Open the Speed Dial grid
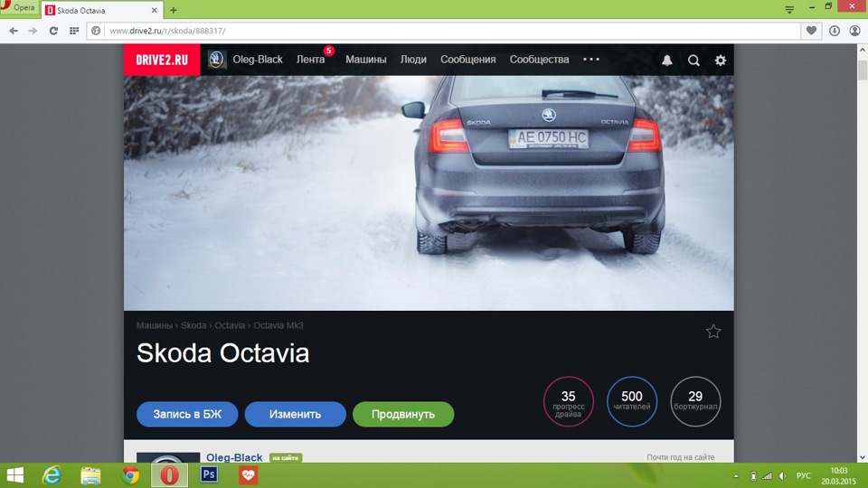The width and height of the screenshot is (868, 488). pos(73,31)
